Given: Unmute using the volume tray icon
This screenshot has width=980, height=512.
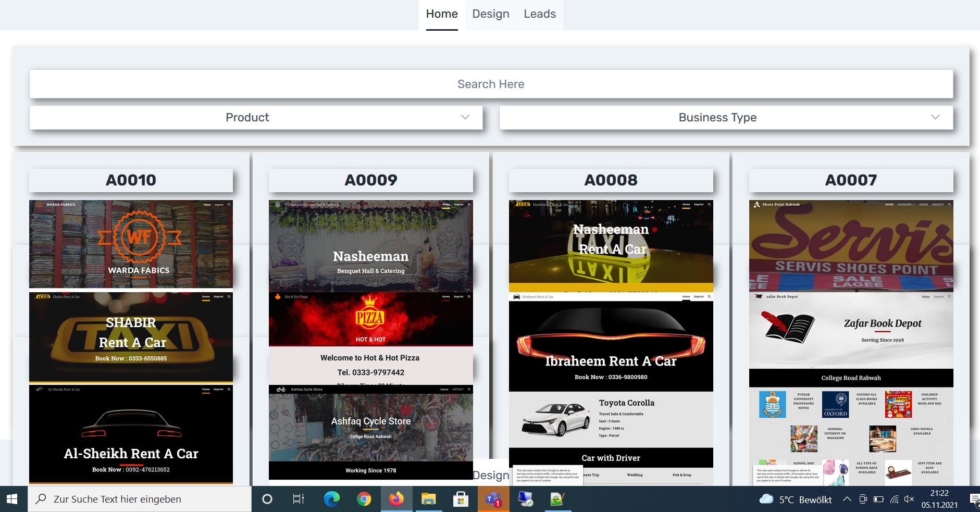Looking at the screenshot, I should point(909,499).
